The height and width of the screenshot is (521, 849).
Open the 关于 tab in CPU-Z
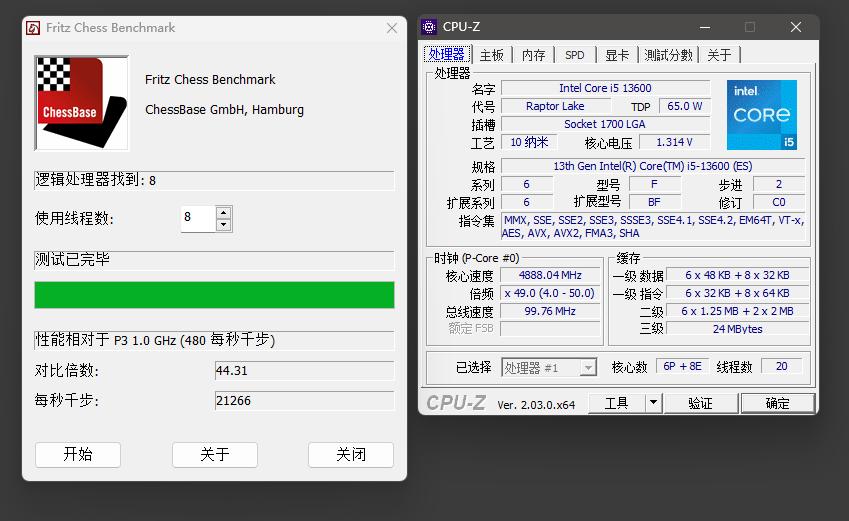[x=719, y=55]
